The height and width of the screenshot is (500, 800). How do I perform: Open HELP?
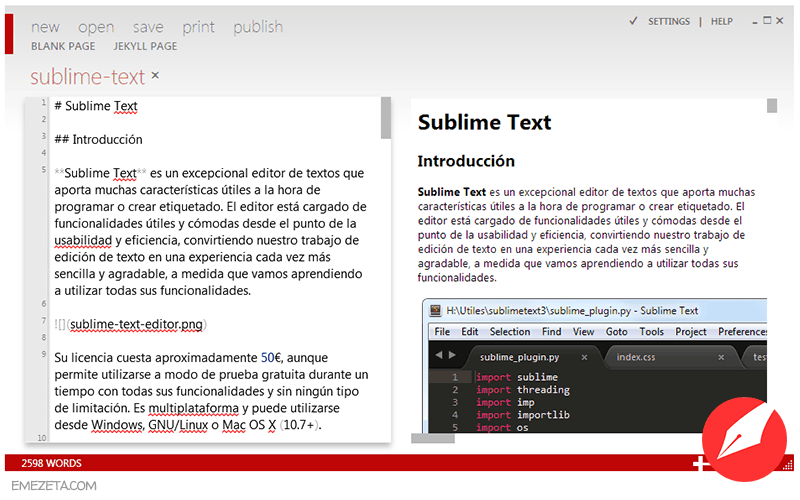coord(721,21)
